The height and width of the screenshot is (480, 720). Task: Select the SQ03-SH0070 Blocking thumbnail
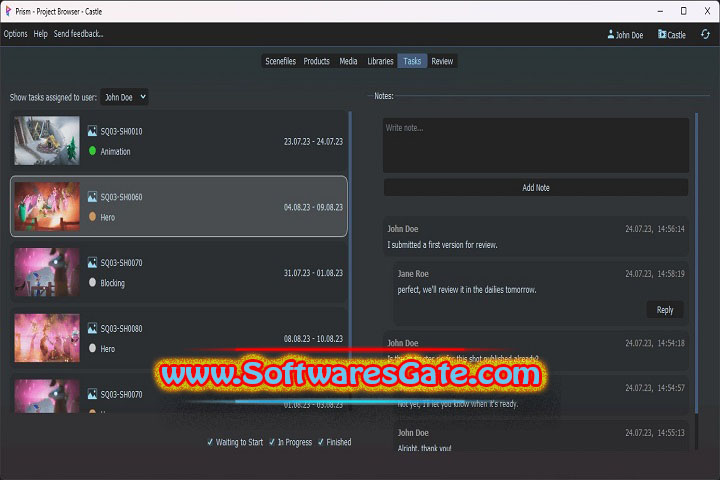[x=47, y=272]
